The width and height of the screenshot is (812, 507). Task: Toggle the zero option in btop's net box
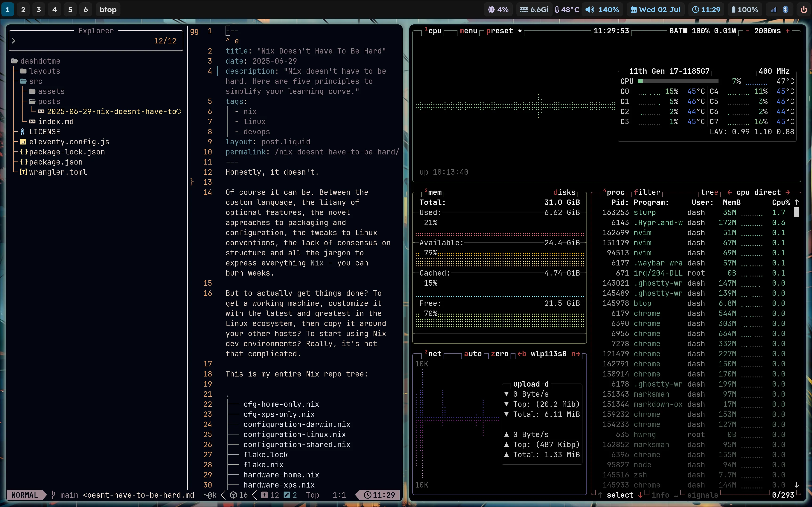[500, 354]
